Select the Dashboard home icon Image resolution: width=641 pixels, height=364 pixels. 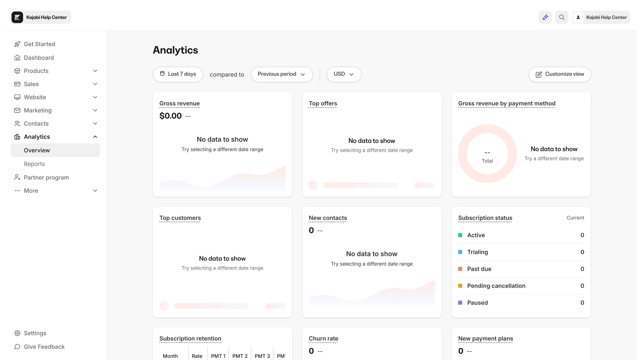click(17, 57)
